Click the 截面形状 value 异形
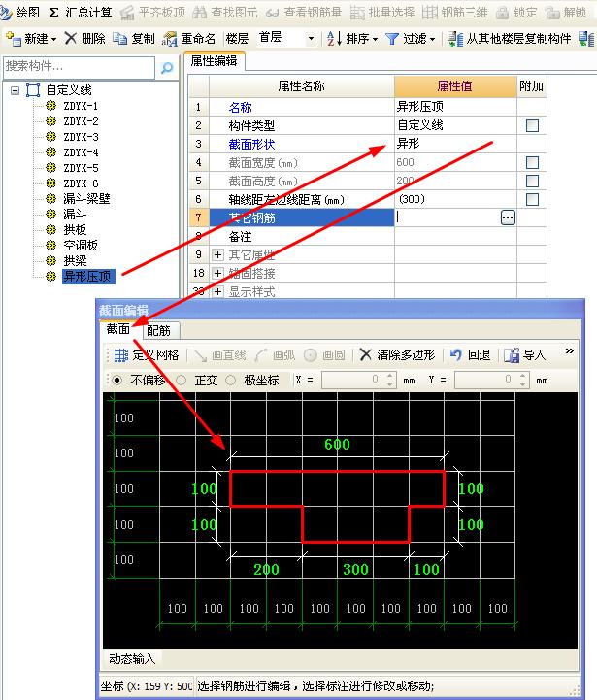Screen dimensions: 597x700 tap(455, 144)
